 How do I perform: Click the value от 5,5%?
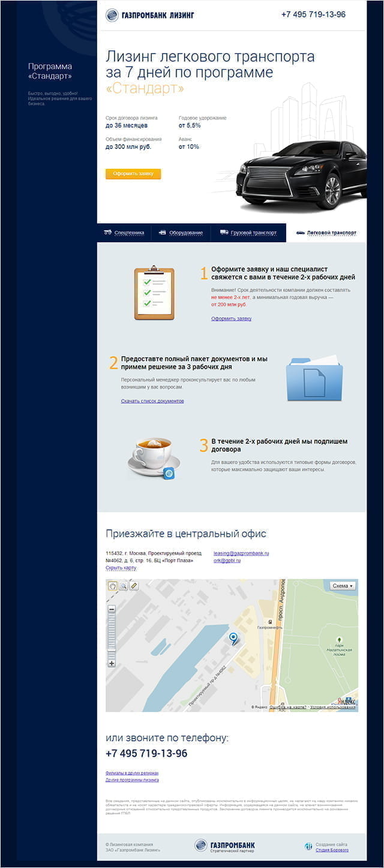click(x=190, y=126)
